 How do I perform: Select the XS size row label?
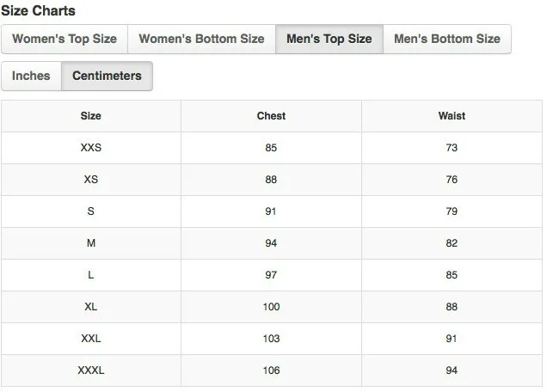click(90, 180)
